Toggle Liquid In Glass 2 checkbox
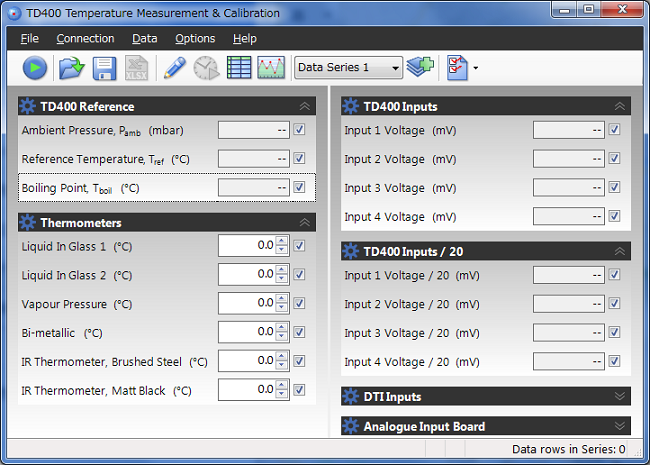 point(299,274)
